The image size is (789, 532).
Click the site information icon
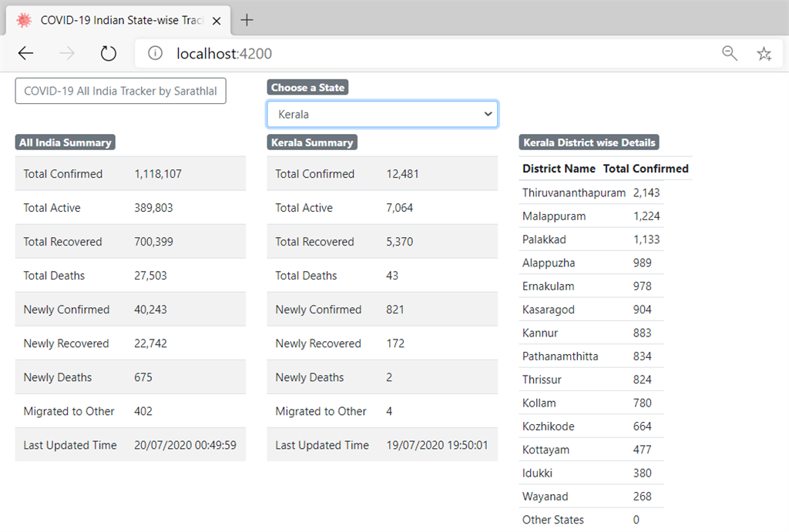[156, 53]
